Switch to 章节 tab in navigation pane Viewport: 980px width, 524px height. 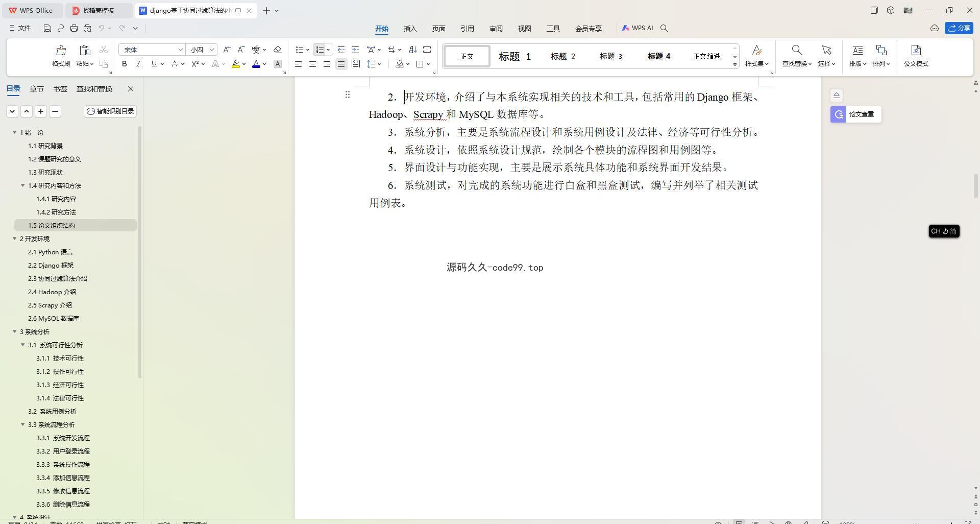coord(36,89)
